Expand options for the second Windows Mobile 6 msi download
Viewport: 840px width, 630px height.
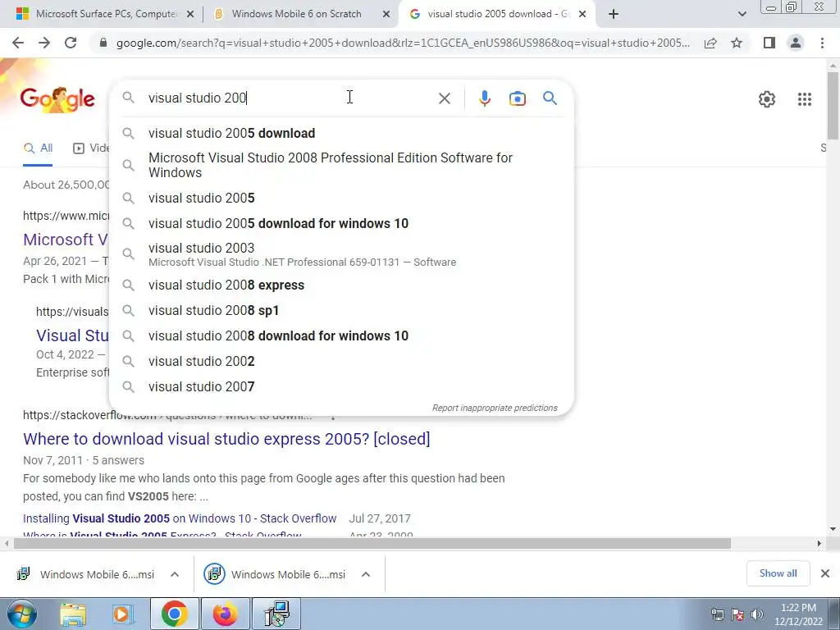[365, 574]
